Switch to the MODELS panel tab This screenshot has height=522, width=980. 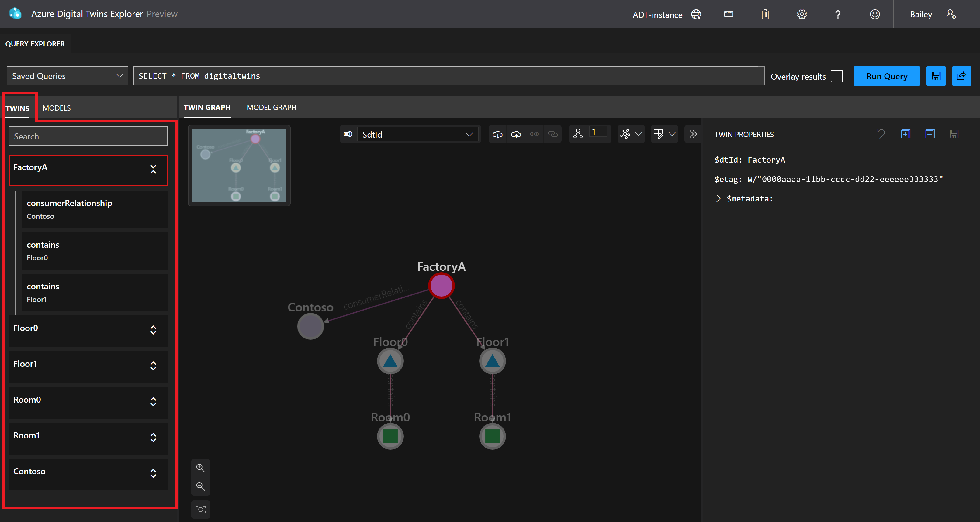click(x=56, y=108)
